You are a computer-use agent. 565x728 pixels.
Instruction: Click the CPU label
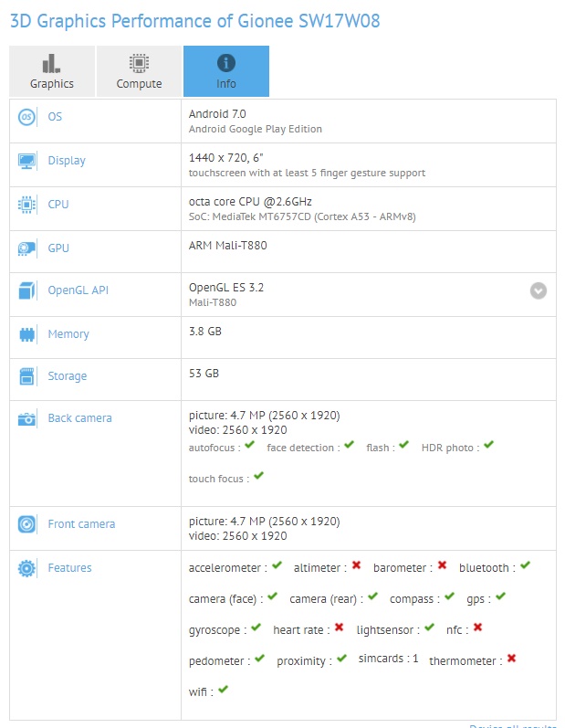coord(58,205)
